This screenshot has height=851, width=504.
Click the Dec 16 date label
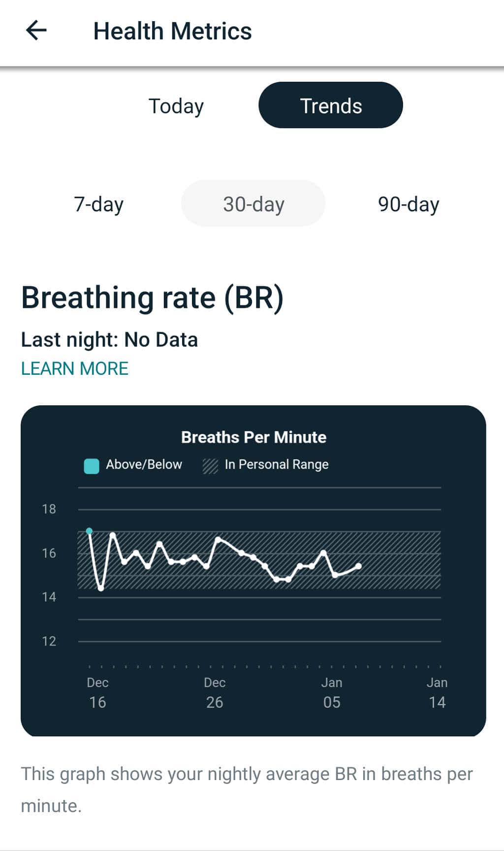click(97, 692)
